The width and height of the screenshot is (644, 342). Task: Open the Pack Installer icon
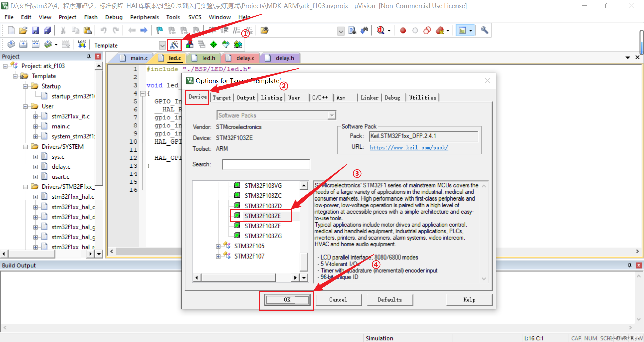click(x=238, y=44)
